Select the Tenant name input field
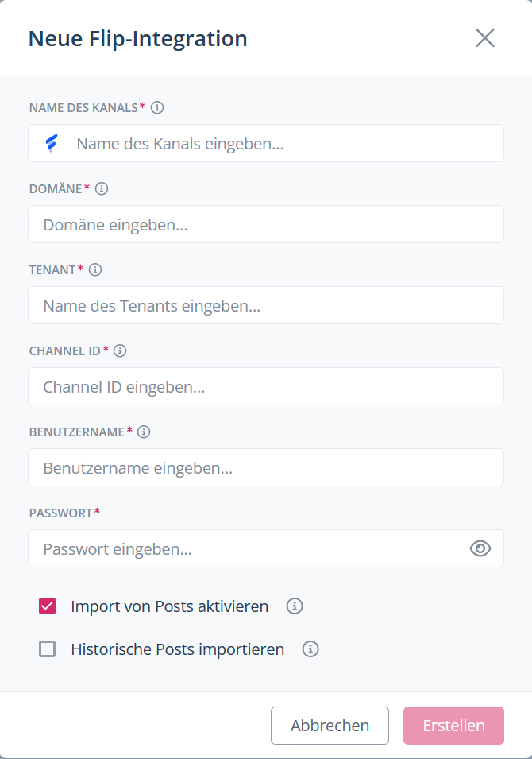 pos(266,305)
